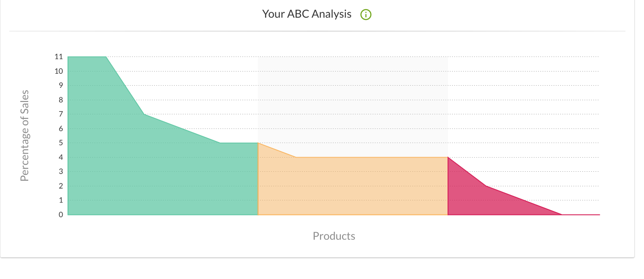644x279 pixels.
Task: Click the 11 tick label on y-axis
Action: click(59, 57)
